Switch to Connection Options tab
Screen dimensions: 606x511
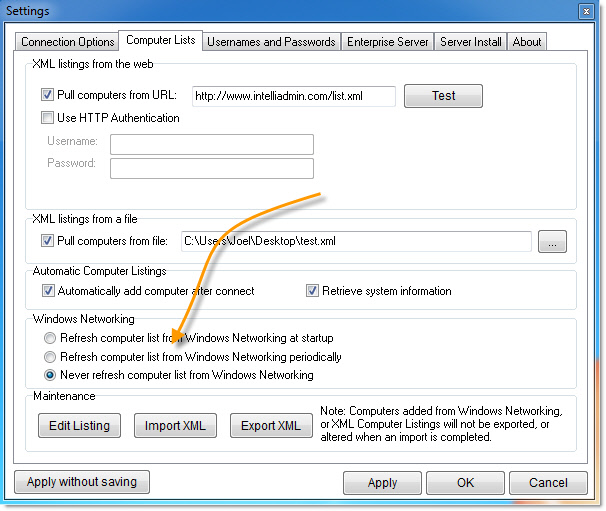coord(68,42)
